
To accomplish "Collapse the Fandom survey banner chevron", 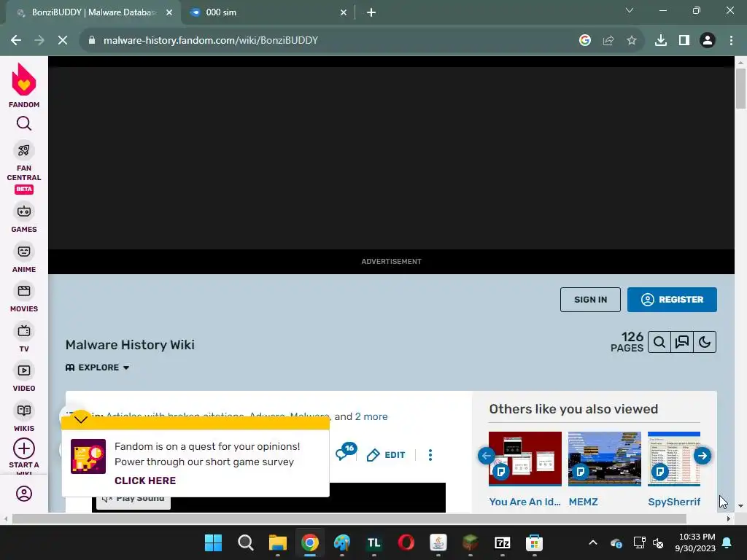I will pyautogui.click(x=81, y=419).
